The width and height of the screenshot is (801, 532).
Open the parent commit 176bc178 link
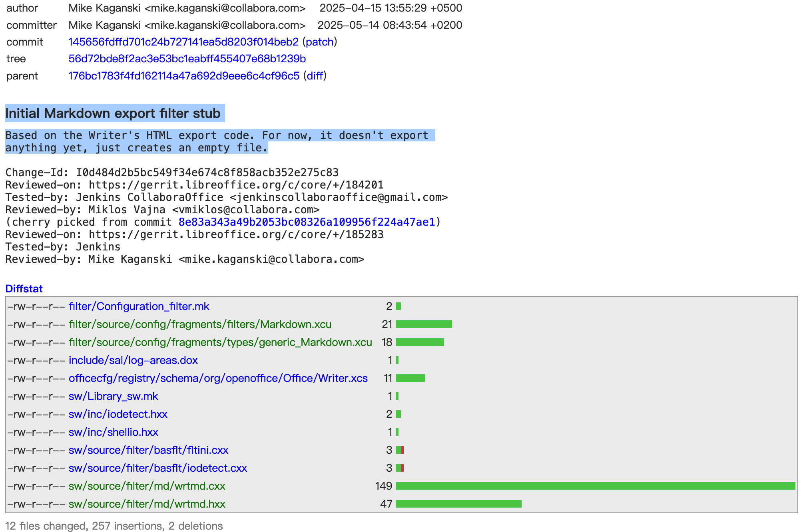(183, 76)
